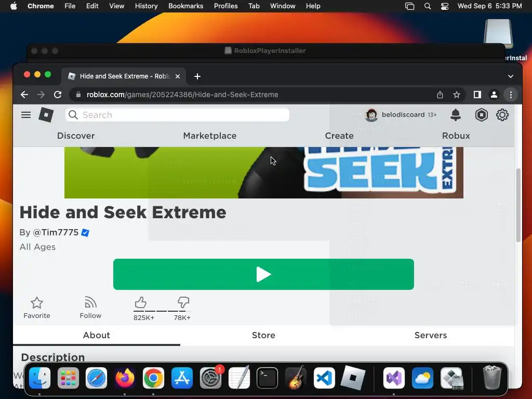Viewport: 532px width, 399px height.
Task: Open the App Store from the Dock
Action: click(x=182, y=378)
